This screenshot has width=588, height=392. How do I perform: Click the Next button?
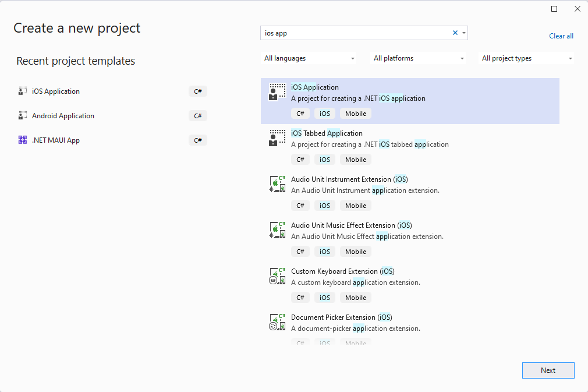point(548,370)
